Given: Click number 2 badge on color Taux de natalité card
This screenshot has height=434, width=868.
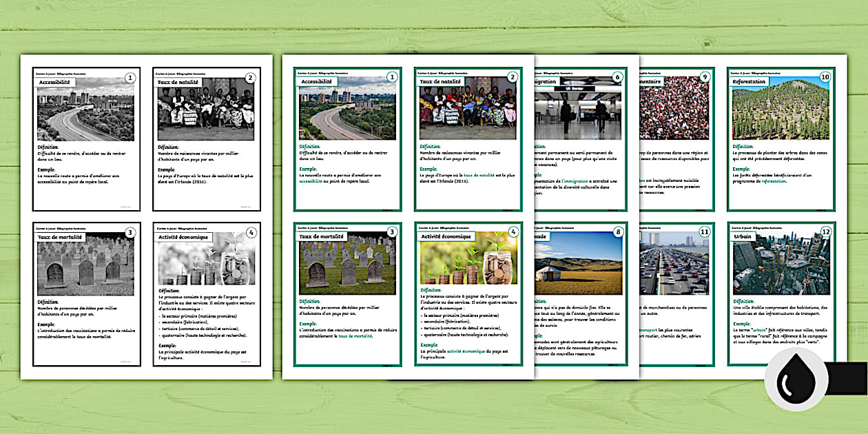Looking at the screenshot, I should (512, 78).
